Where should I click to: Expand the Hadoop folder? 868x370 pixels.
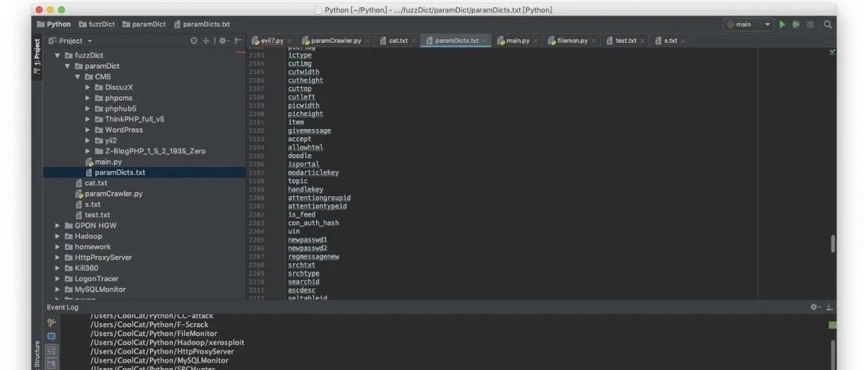click(58, 236)
